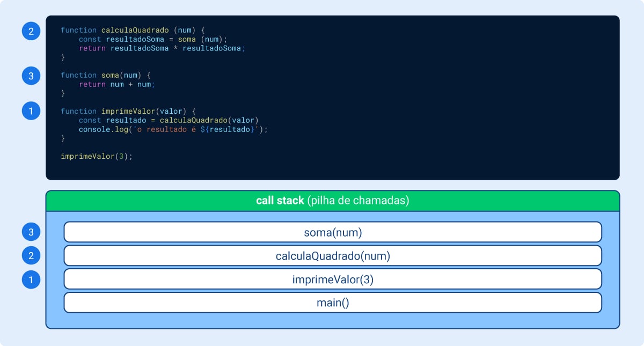Click the 'call stack (pilha de chamadas)' header
Image resolution: width=644 pixels, height=346 pixels.
[x=333, y=201]
